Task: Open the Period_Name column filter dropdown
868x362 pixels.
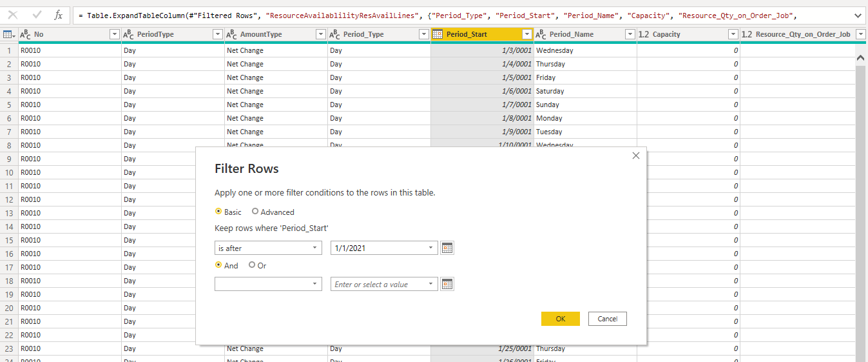Action: (x=630, y=34)
